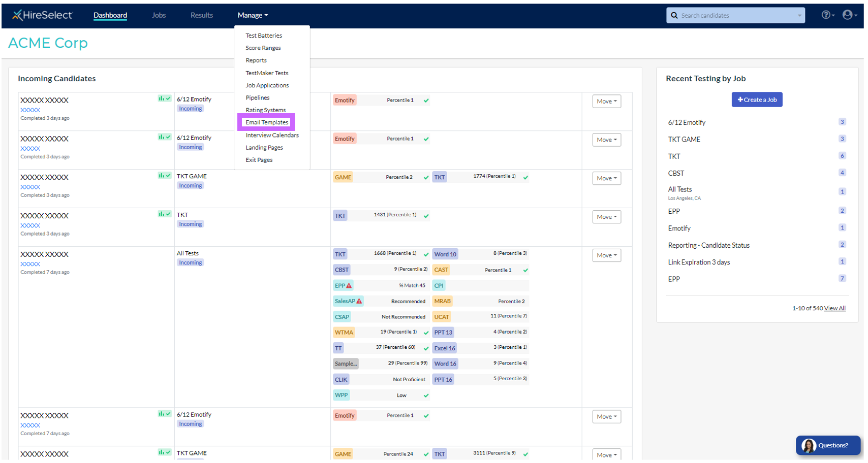868x463 pixels.
Task: Choose TestMaker Tests menu entry
Action: pyautogui.click(x=267, y=73)
